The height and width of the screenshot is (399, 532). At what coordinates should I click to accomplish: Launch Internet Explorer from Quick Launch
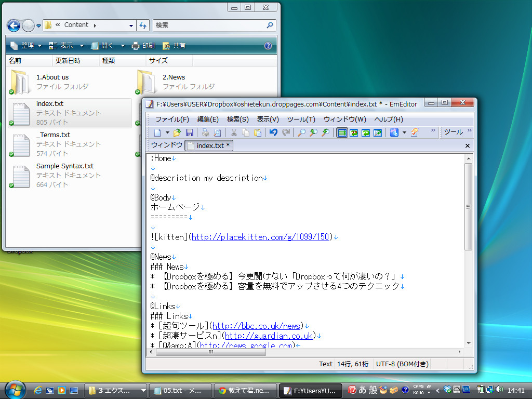tap(37, 391)
